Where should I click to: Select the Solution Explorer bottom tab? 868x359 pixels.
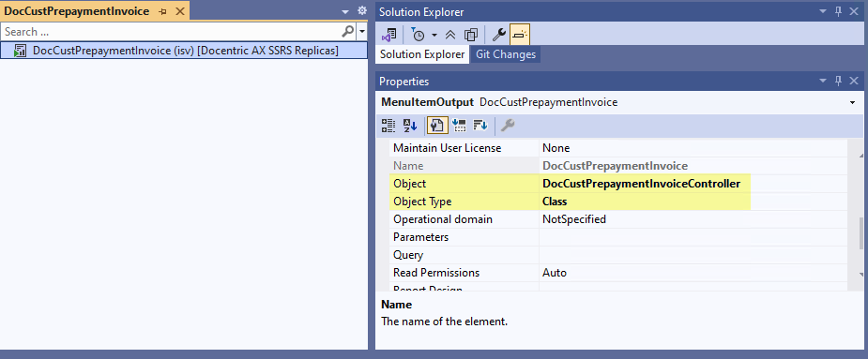click(x=422, y=54)
